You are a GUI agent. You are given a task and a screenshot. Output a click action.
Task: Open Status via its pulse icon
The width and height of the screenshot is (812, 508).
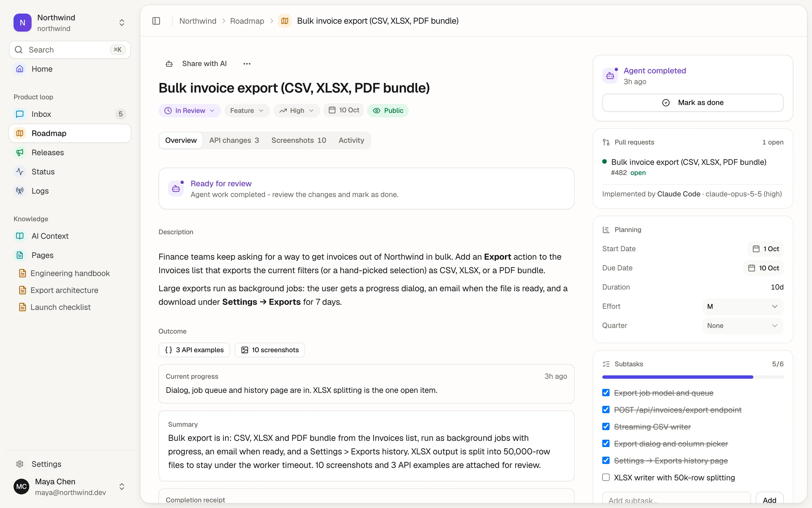tap(20, 172)
